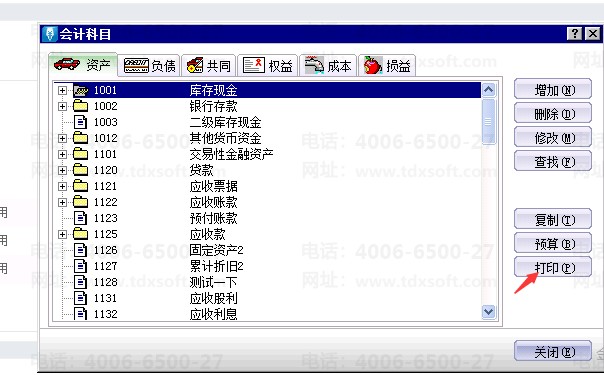The image size is (604, 375).
Task: Expand the 1001 库存现金 node
Action: (x=62, y=90)
